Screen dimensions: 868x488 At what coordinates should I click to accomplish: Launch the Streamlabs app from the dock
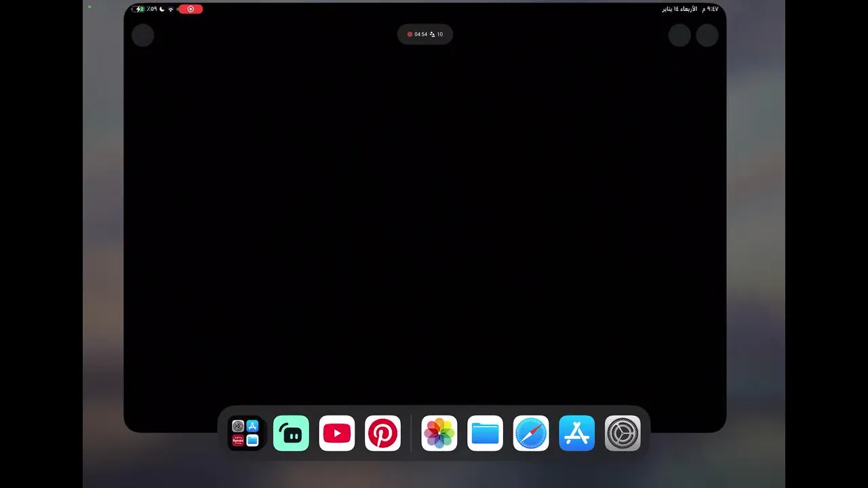coord(291,433)
